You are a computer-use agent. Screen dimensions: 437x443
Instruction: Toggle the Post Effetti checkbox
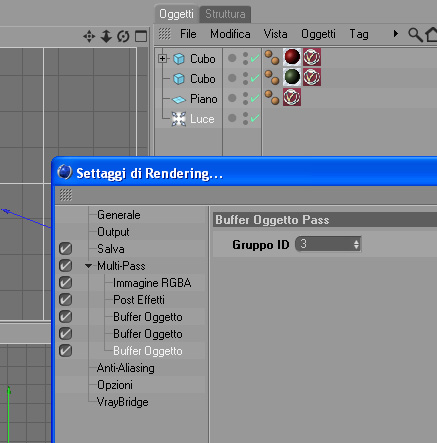[65, 300]
